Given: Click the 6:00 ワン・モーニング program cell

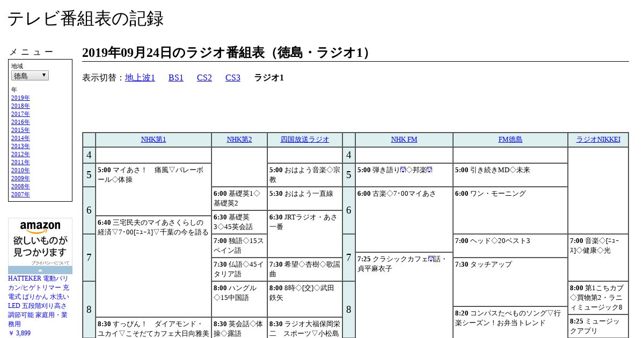Looking at the screenshot, I should pyautogui.click(x=510, y=210).
